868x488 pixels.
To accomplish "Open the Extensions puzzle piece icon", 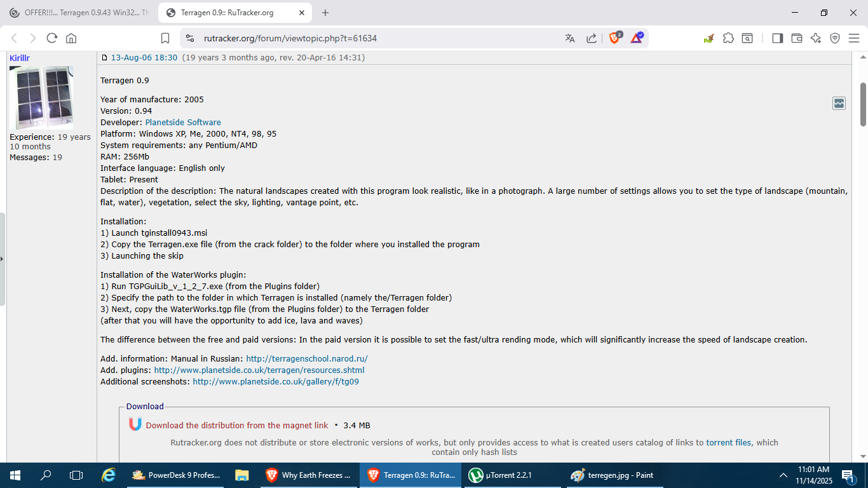I will [x=728, y=38].
